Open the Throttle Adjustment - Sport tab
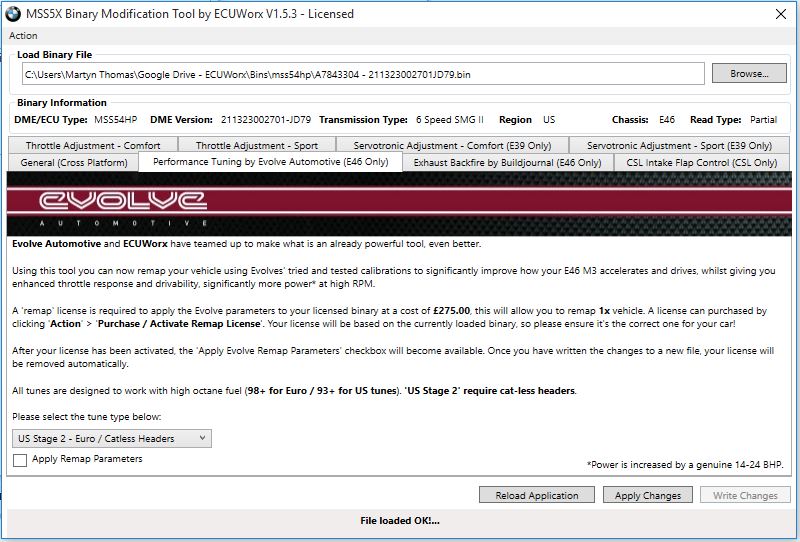Image resolution: width=800 pixels, height=542 pixels. [257, 145]
